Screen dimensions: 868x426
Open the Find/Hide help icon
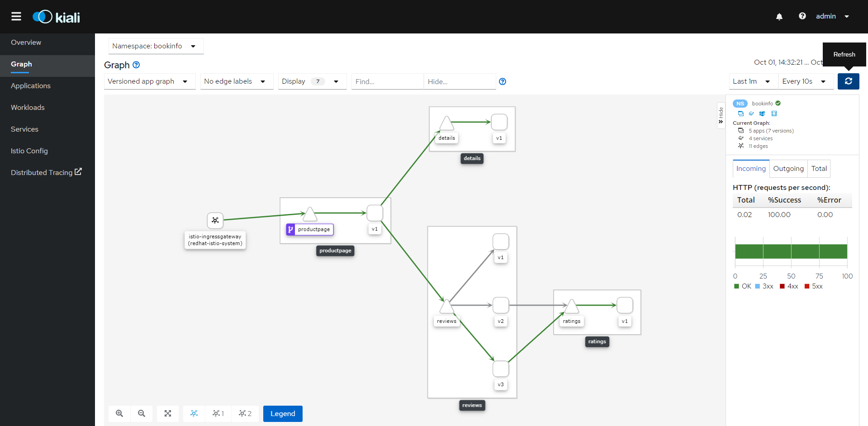point(502,81)
